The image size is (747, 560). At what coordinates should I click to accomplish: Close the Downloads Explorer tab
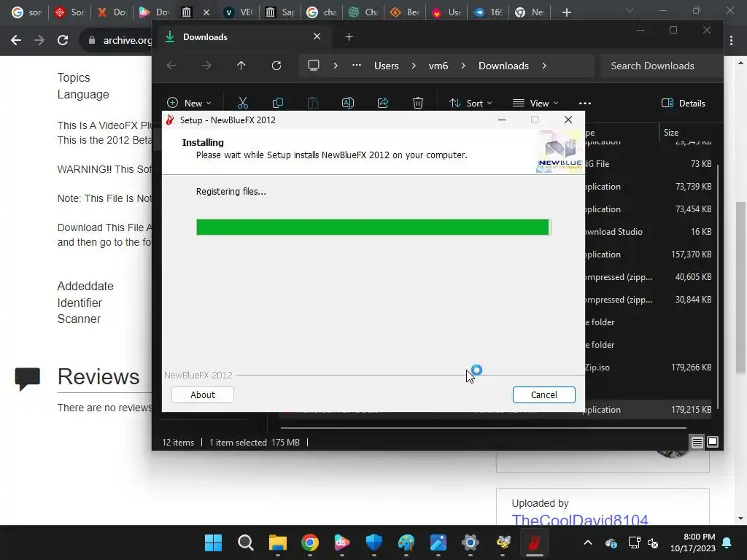pyautogui.click(x=317, y=36)
